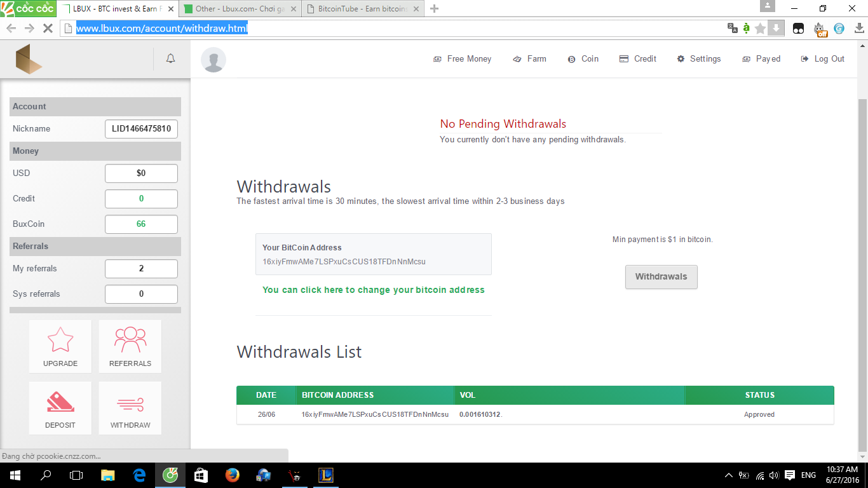Open the Farm menu item
Viewport: 868px width, 488px height.
(530, 58)
